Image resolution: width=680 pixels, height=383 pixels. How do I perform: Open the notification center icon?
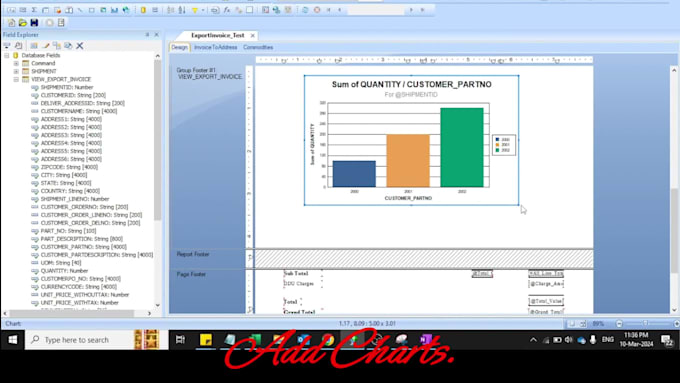[667, 340]
